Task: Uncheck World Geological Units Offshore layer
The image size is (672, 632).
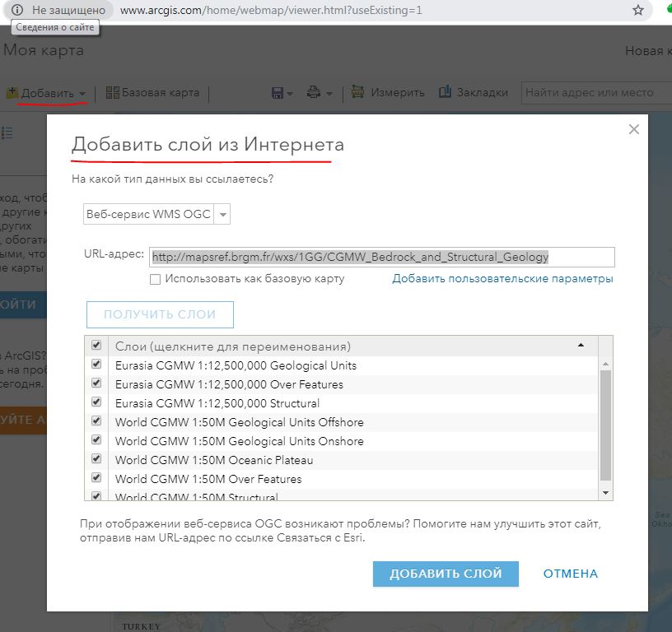Action: click(x=96, y=421)
